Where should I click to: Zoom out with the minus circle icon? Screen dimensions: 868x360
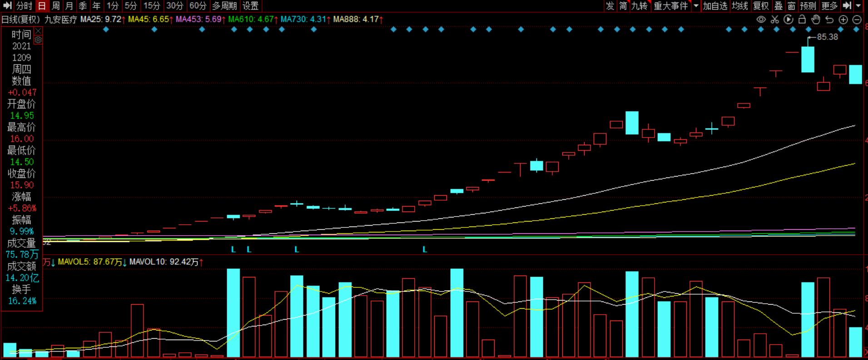click(857, 20)
